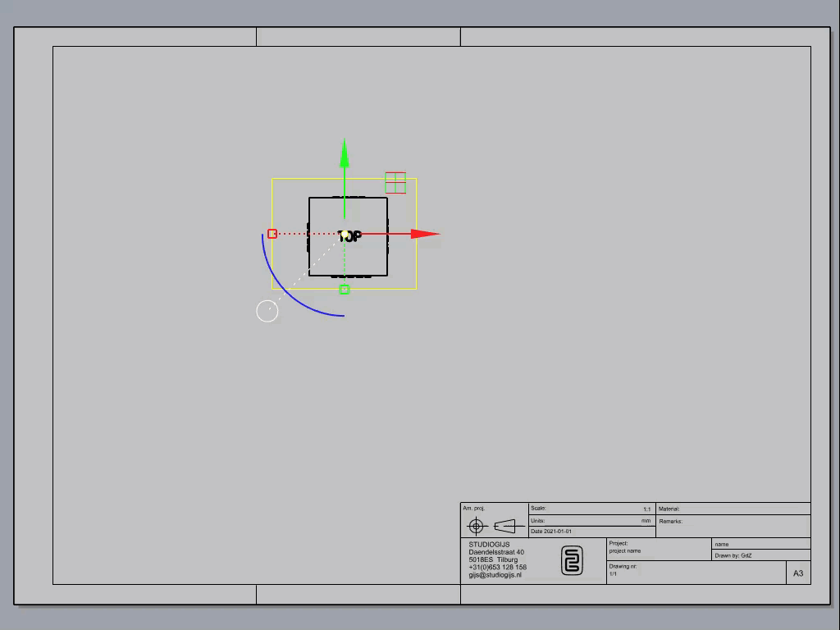Select the green Y-axis arrow gizmo

345,156
